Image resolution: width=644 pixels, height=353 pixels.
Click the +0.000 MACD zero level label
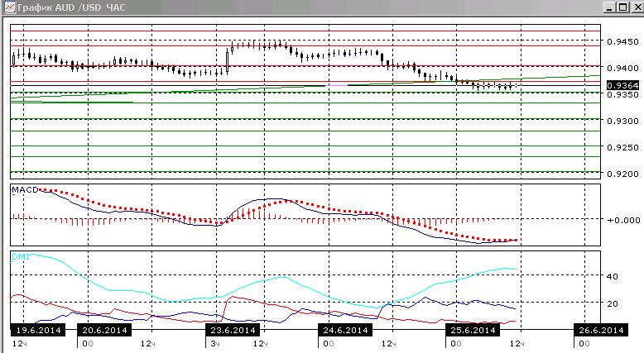[x=623, y=220]
